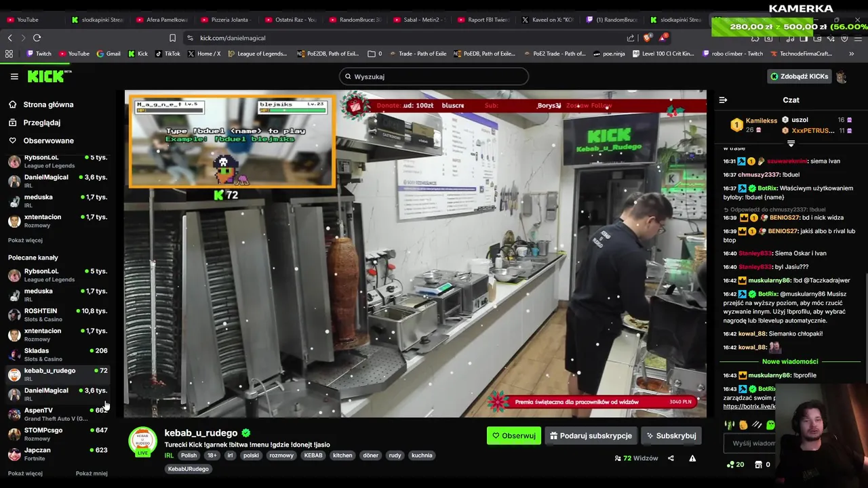Image resolution: width=868 pixels, height=488 pixels.
Task: Share the stream via share icon
Action: point(671,458)
